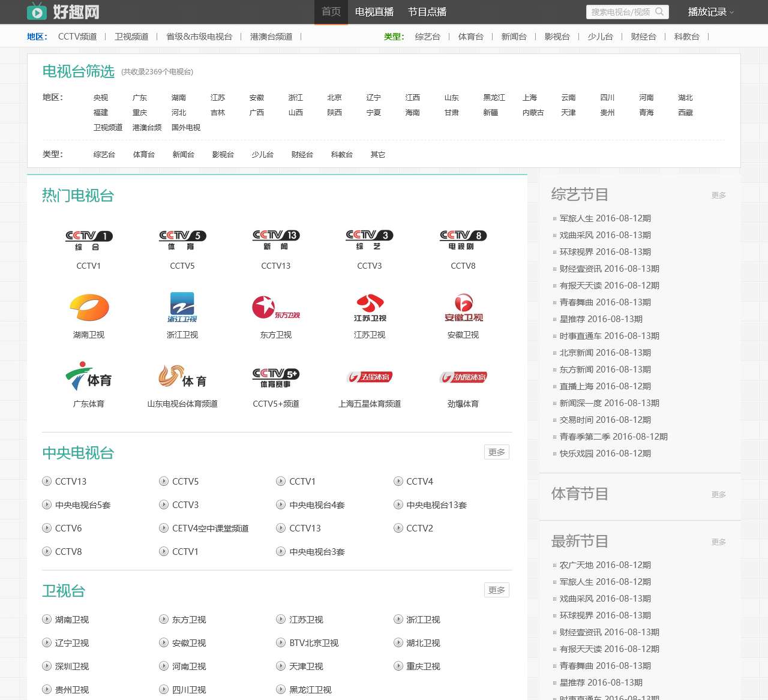768x700 pixels.
Task: Click the 劲爆体育 channel logo
Action: pos(463,377)
